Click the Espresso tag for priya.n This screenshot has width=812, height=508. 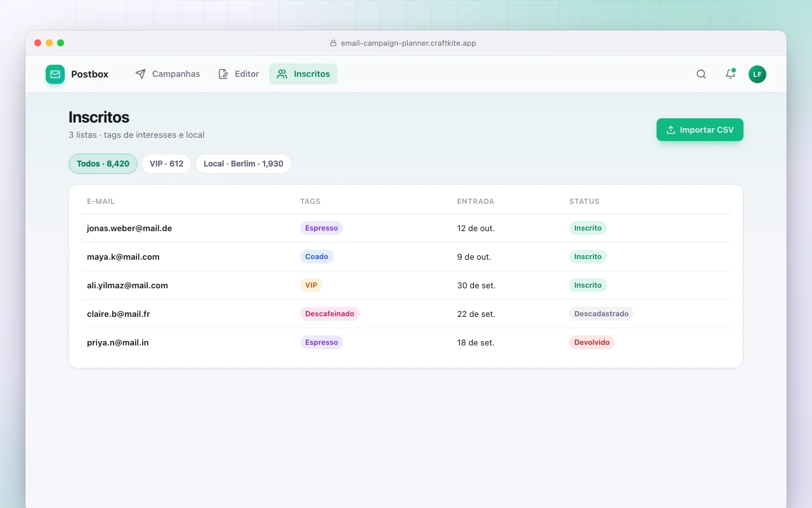click(322, 342)
